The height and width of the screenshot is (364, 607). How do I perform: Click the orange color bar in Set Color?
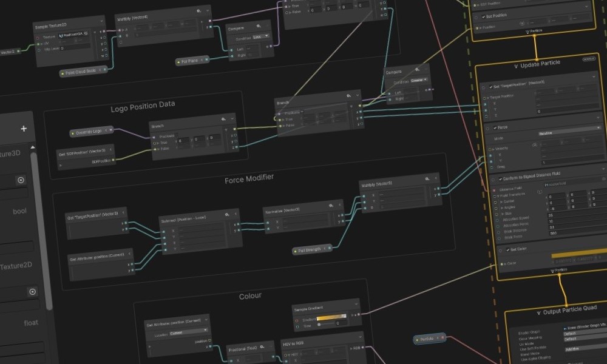point(578,254)
